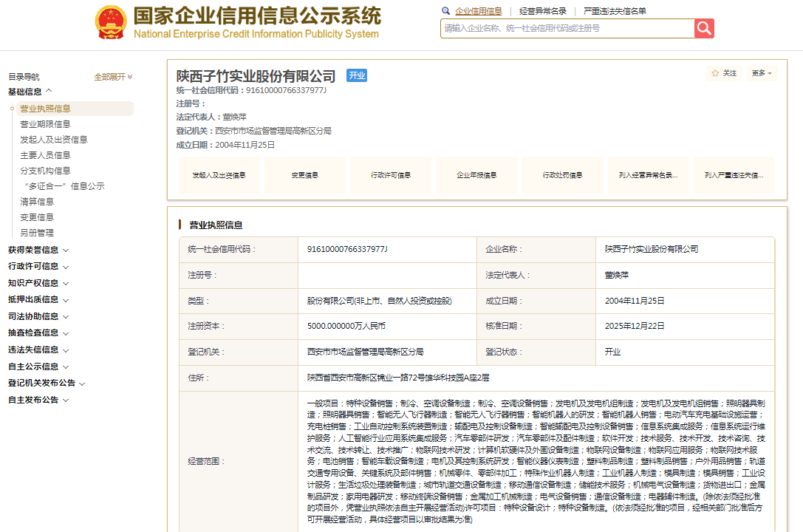
Task: Click the enterprise name search input field
Action: pyautogui.click(x=567, y=28)
